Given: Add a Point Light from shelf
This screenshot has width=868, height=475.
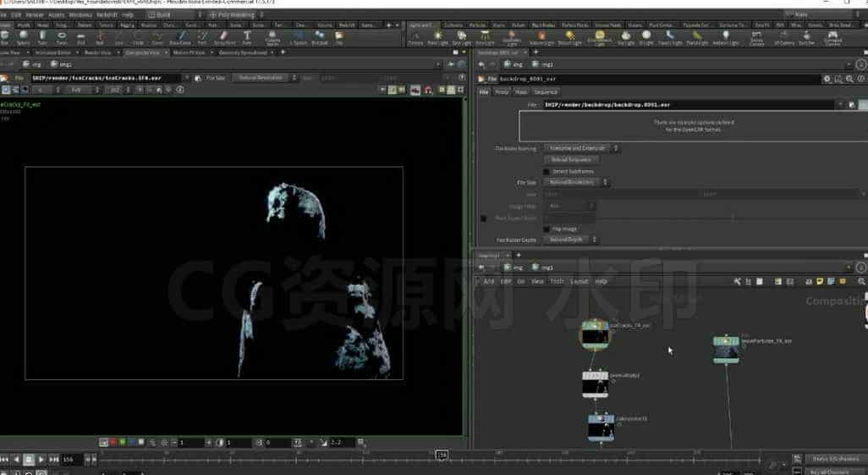Looking at the screenshot, I should pyautogui.click(x=438, y=38).
